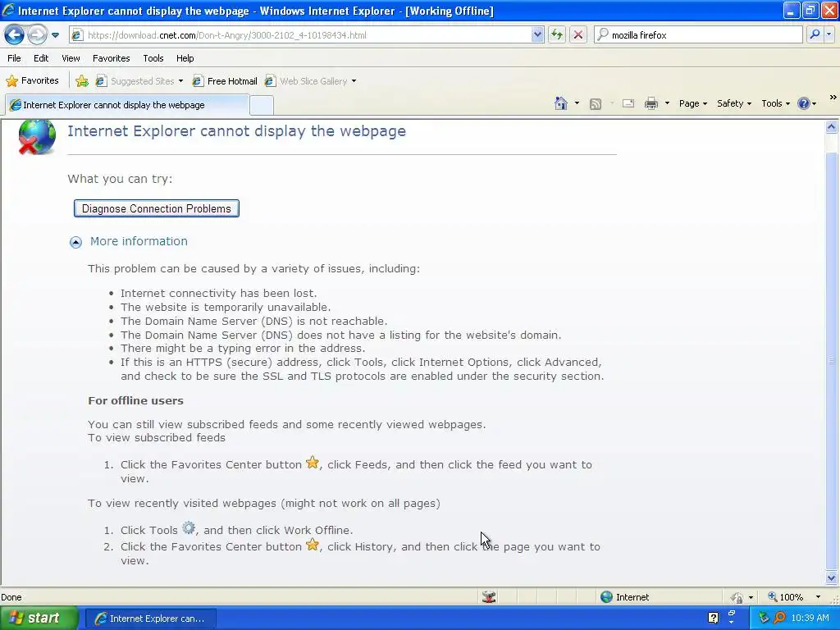Click the red Stop loading icon
The height and width of the screenshot is (630, 840).
pyautogui.click(x=578, y=35)
